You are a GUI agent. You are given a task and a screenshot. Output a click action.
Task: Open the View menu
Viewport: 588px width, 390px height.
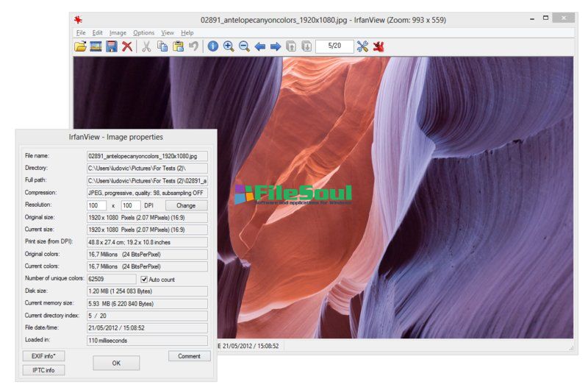[168, 33]
